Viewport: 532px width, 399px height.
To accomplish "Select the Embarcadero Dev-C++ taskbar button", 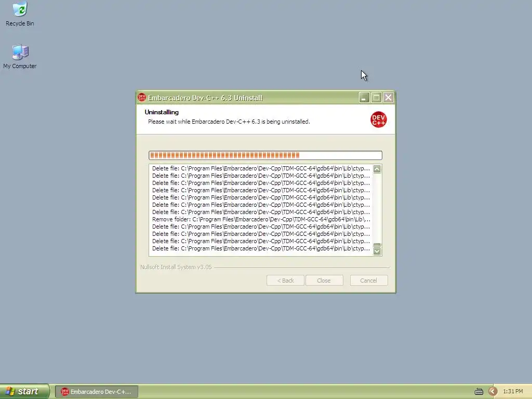I will click(x=97, y=392).
